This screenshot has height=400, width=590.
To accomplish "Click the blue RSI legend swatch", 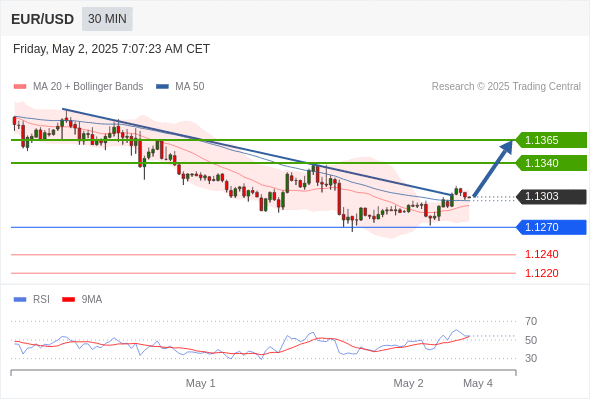I will [20, 300].
